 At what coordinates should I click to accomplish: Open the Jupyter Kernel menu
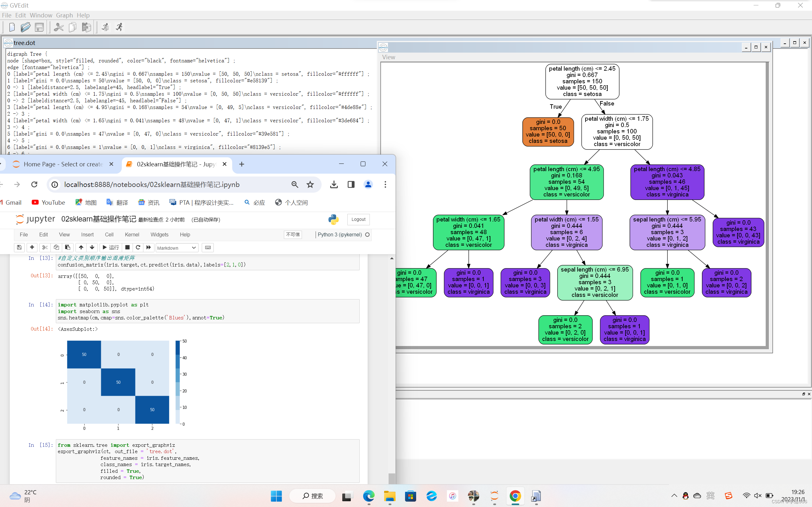point(132,234)
